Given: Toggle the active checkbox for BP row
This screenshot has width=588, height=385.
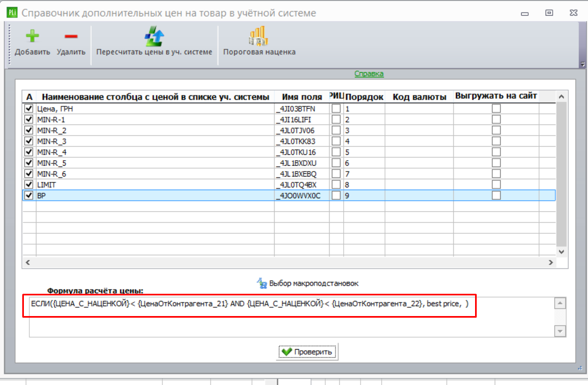Looking at the screenshot, I should click(x=28, y=195).
